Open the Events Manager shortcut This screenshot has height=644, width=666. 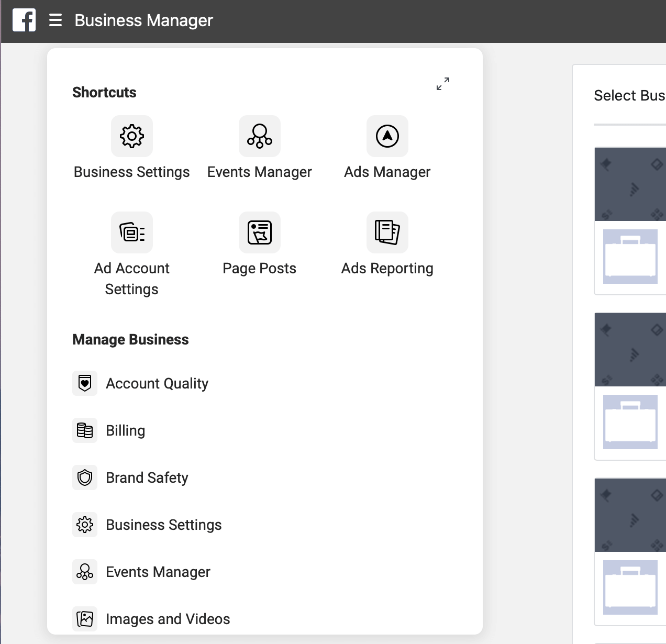coord(259,136)
